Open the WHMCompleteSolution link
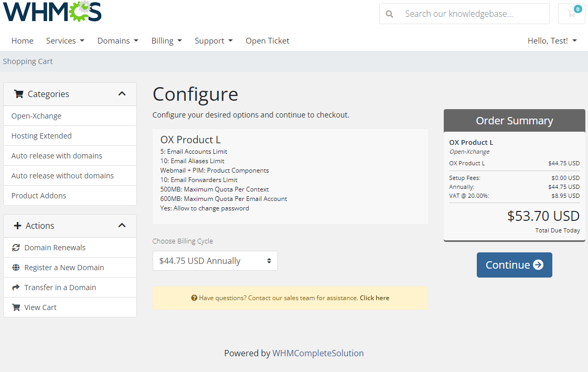Image resolution: width=588 pixels, height=372 pixels. [x=318, y=353]
